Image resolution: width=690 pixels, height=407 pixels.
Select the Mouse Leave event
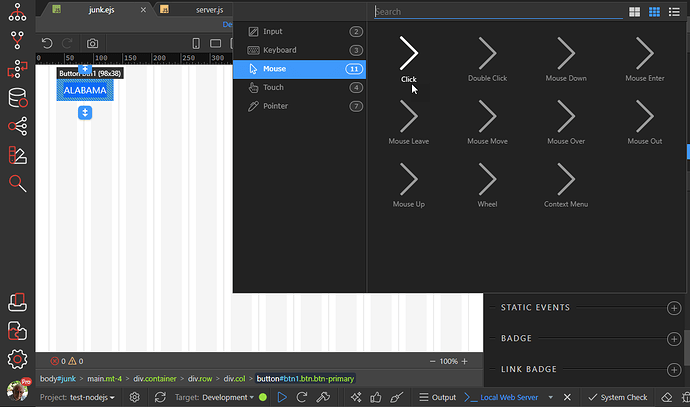(408, 123)
